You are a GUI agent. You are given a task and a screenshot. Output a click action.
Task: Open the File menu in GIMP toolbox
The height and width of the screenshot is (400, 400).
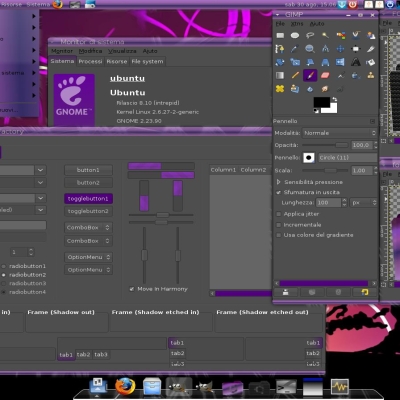[x=280, y=24]
